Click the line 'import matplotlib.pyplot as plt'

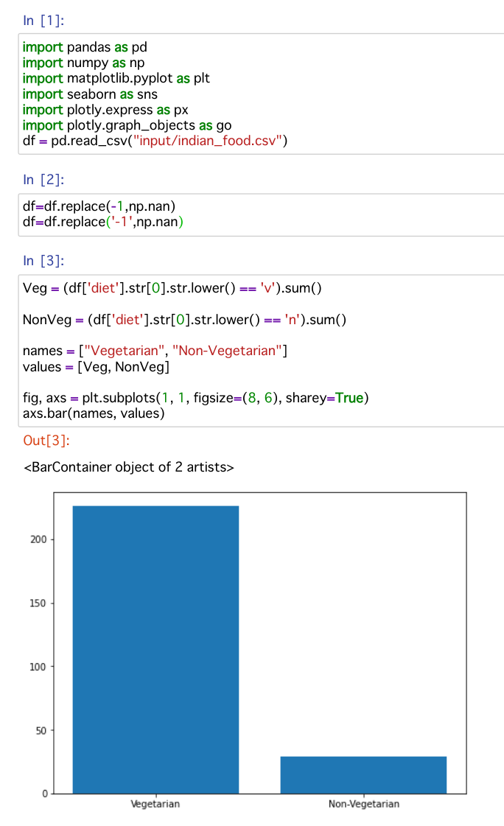pyautogui.click(x=116, y=78)
